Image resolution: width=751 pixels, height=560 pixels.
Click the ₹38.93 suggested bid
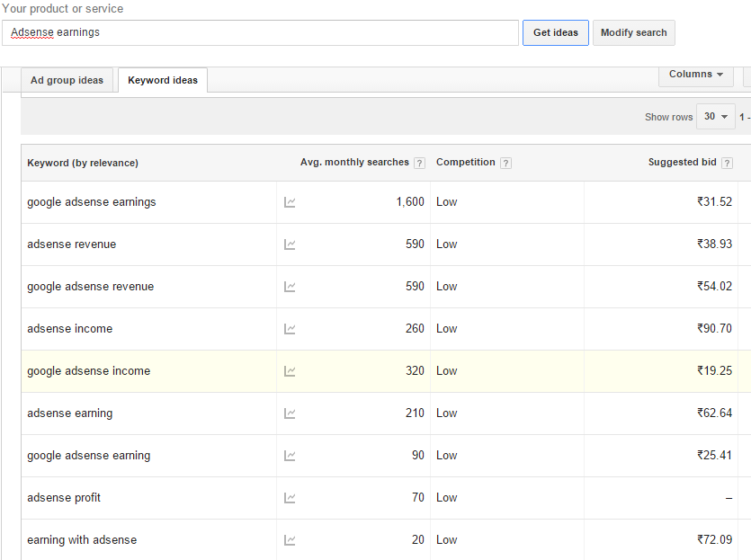point(715,244)
